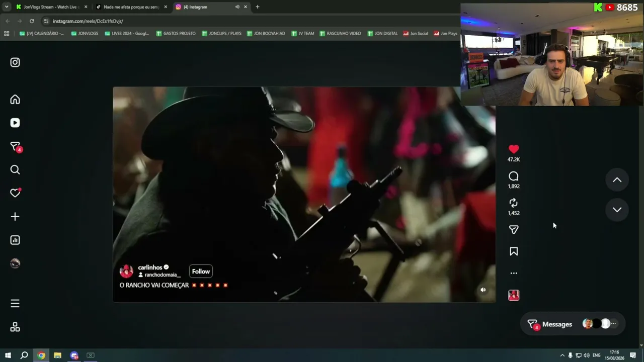Open the reel audio thumbnail

(x=514, y=295)
